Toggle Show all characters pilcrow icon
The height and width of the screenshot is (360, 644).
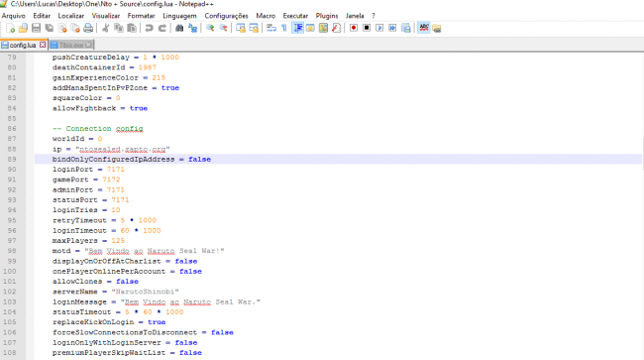284,28
